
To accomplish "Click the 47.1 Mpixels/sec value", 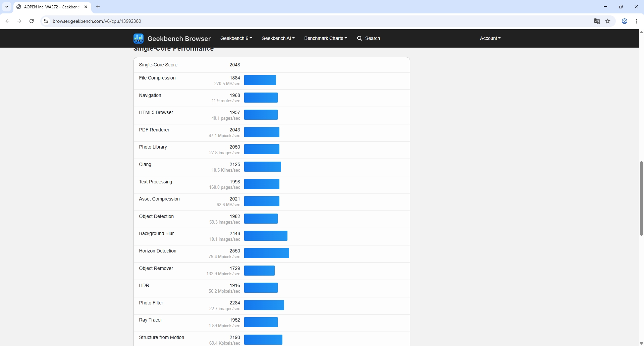I will (x=224, y=136).
